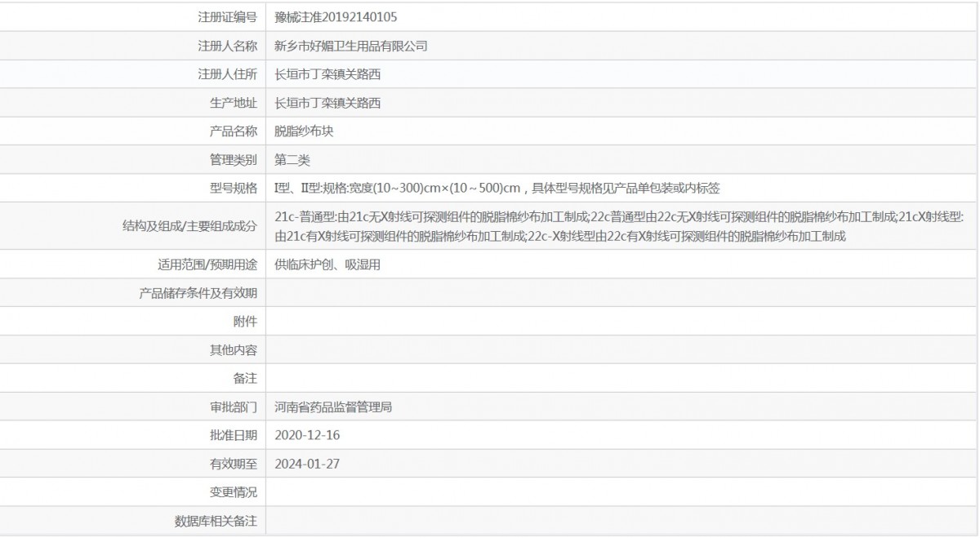The width and height of the screenshot is (980, 538).
Task: Select the 型号规格 label
Action: [x=234, y=188]
